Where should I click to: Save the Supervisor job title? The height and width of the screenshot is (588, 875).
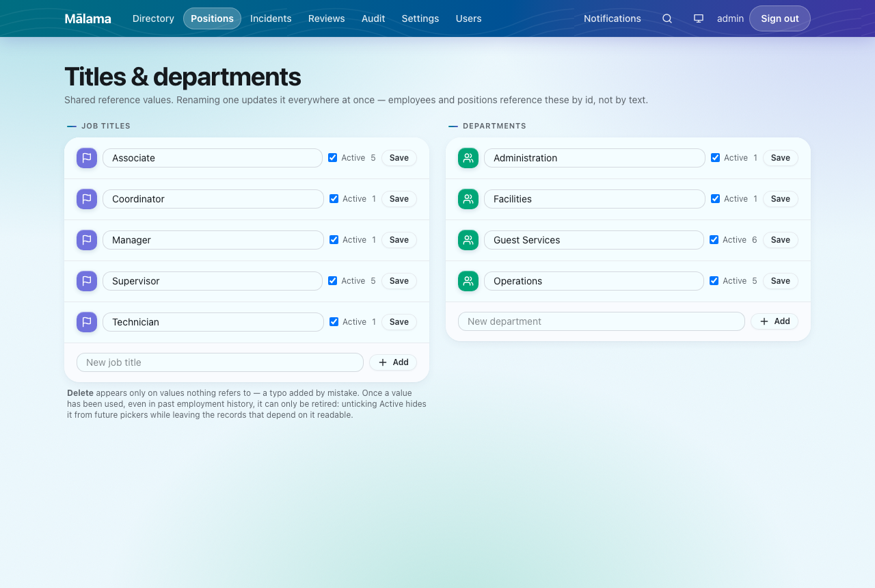coord(399,281)
